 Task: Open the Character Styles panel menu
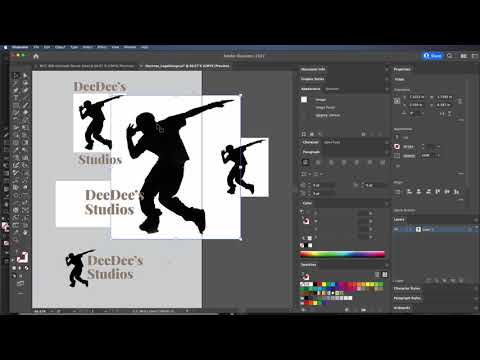476,288
